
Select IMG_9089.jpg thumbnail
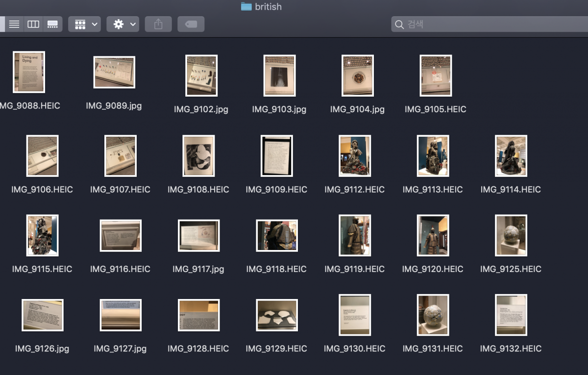(114, 72)
